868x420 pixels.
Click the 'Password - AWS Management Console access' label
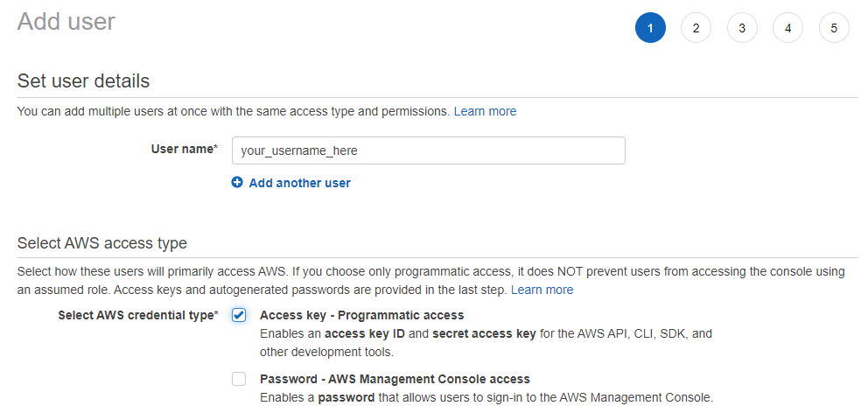[395, 379]
